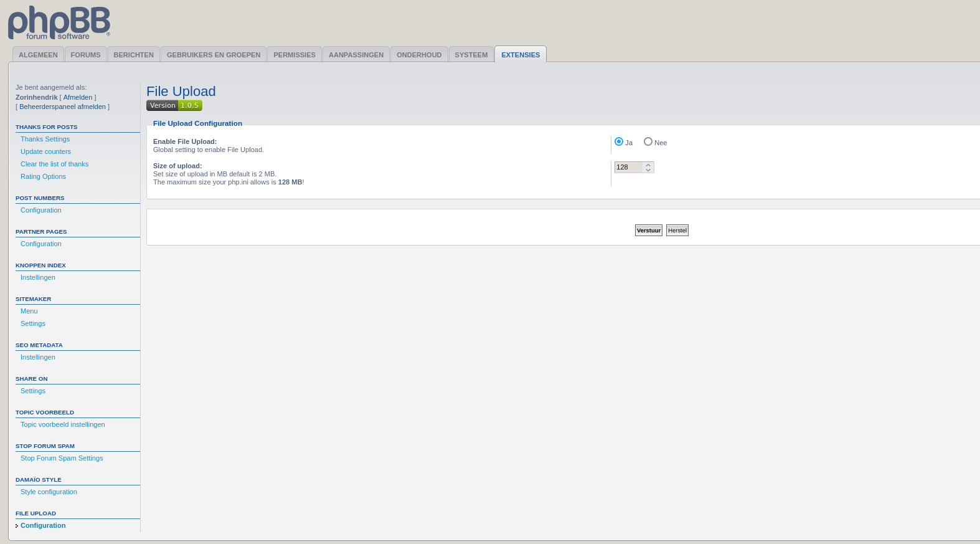
Task: Click the Size of upload input field
Action: click(x=628, y=168)
